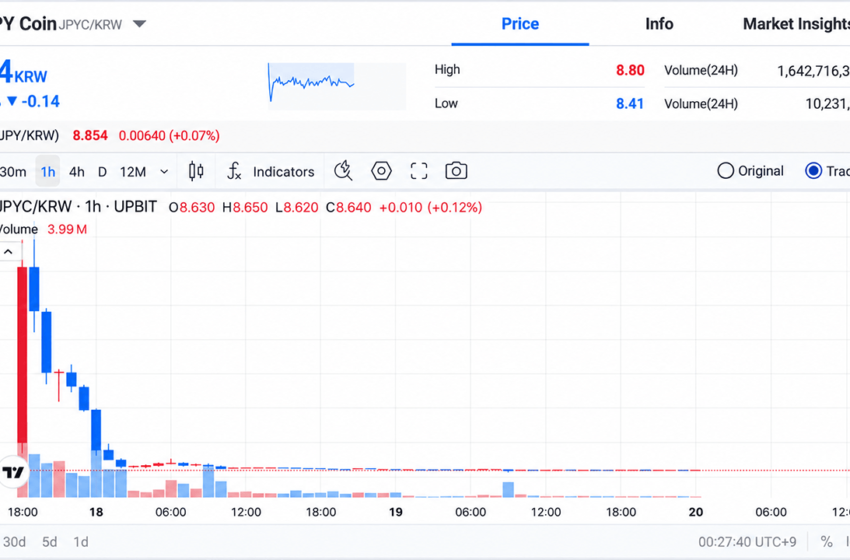Click the time axis label 19

click(x=396, y=512)
